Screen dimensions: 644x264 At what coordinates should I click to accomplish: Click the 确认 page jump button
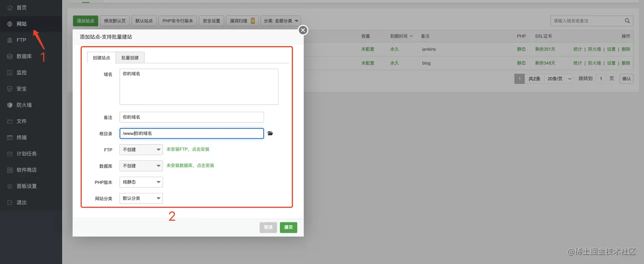point(627,79)
